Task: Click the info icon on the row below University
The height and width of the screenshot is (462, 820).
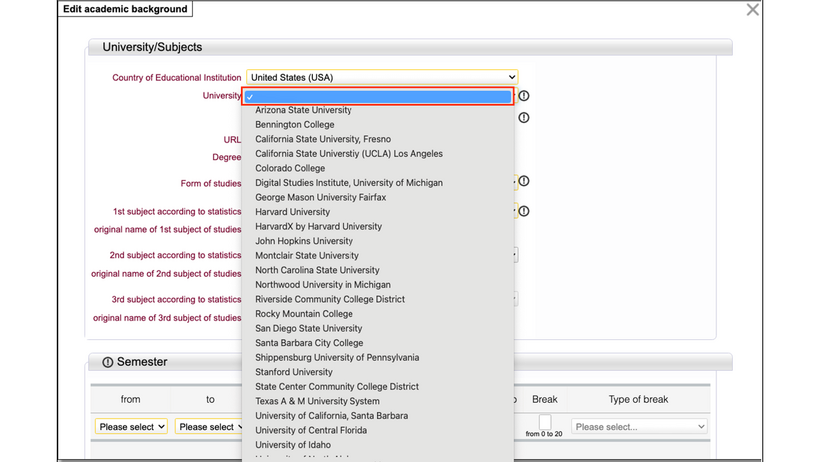Action: 524,118
